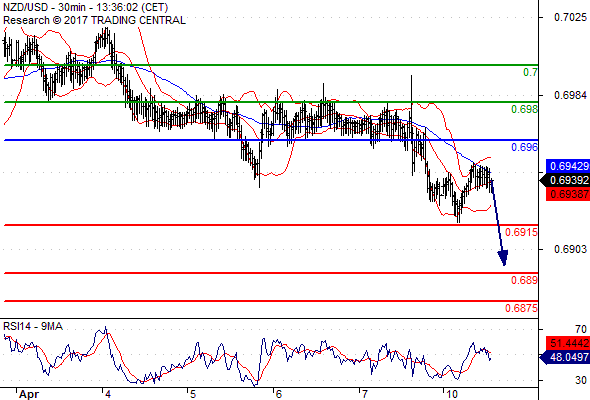The image size is (590, 400).
Task: Click the date axis label 10
Action: (x=452, y=394)
